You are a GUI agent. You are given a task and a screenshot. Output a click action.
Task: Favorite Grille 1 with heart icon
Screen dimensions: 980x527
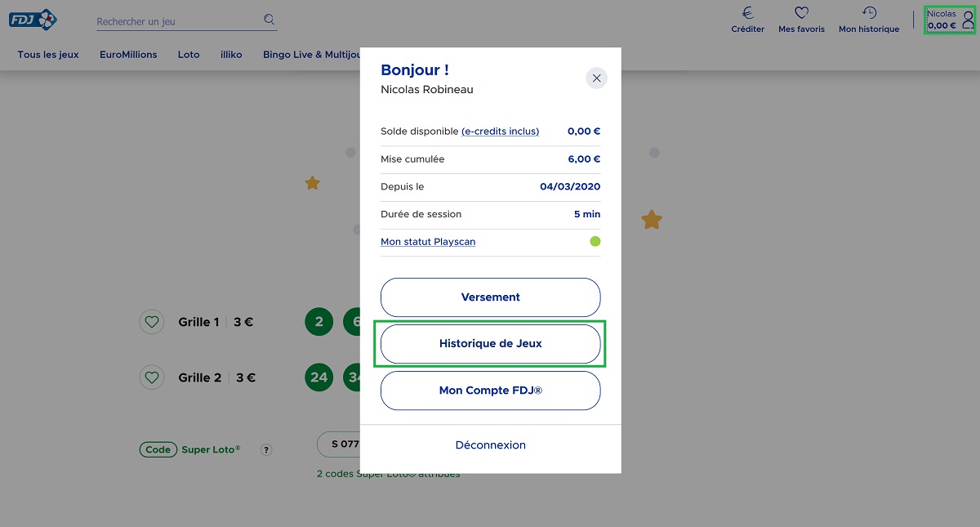151,322
